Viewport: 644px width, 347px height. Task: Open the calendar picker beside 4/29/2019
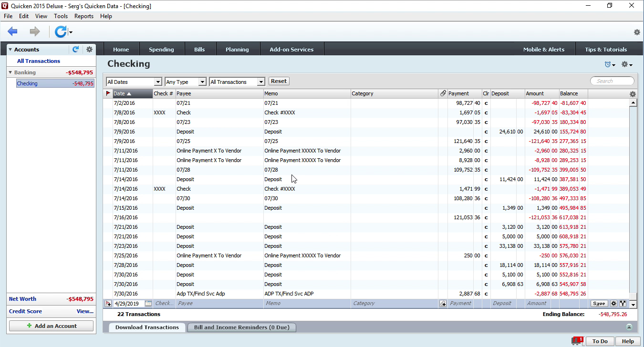[x=148, y=303]
